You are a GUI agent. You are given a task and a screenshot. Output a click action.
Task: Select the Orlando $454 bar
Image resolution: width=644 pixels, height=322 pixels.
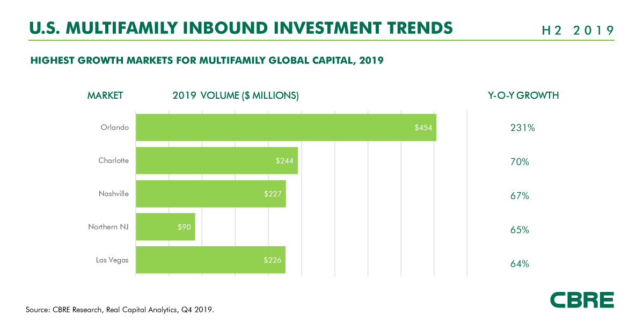286,128
